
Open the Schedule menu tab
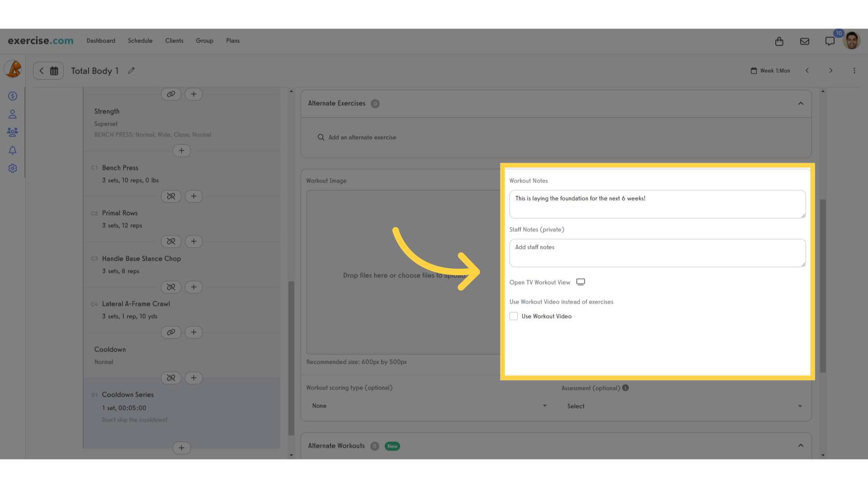pos(140,41)
